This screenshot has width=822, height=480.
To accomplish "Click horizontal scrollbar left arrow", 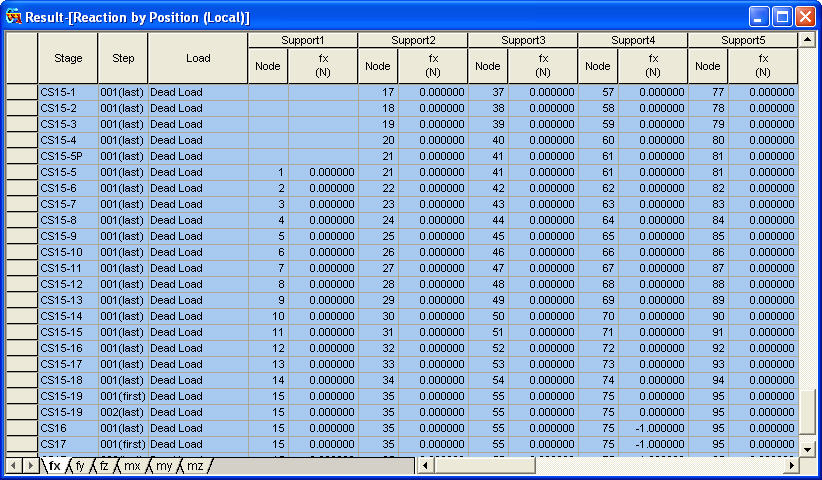I will (x=425, y=466).
